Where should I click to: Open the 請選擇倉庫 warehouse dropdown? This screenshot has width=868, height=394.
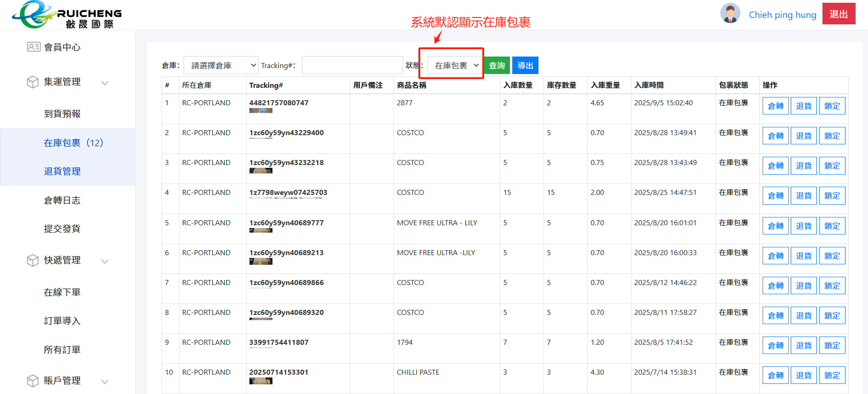click(221, 65)
